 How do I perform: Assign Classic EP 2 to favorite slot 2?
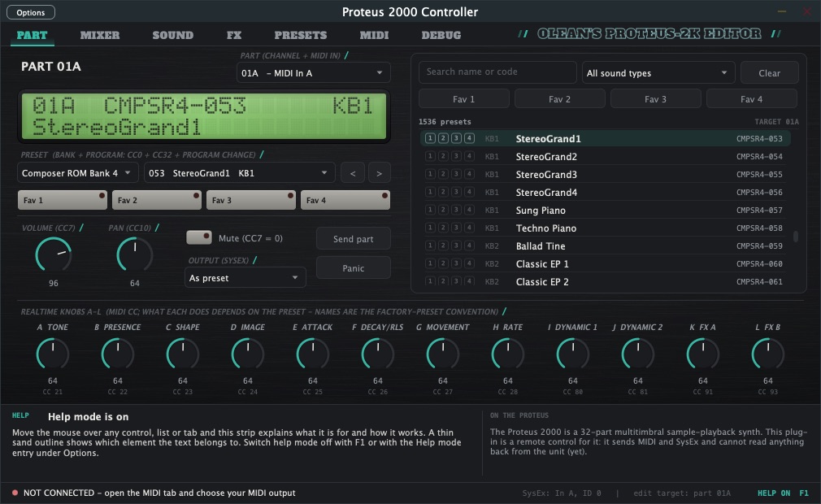pos(443,281)
